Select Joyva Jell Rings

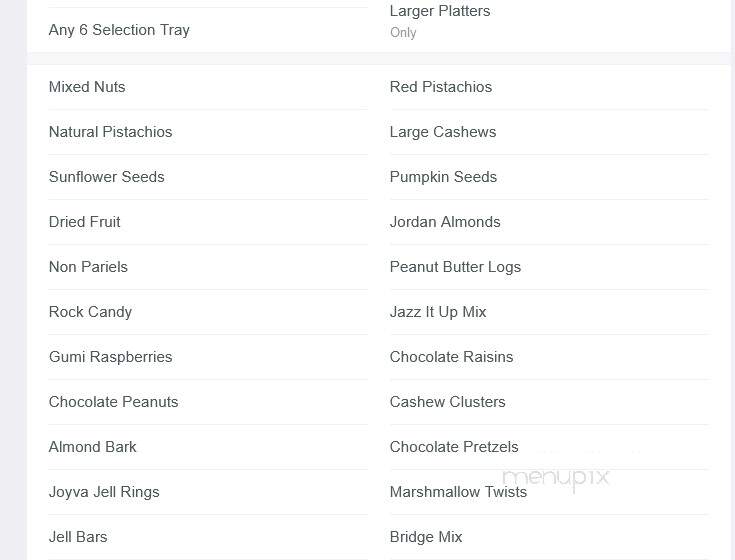(x=104, y=492)
